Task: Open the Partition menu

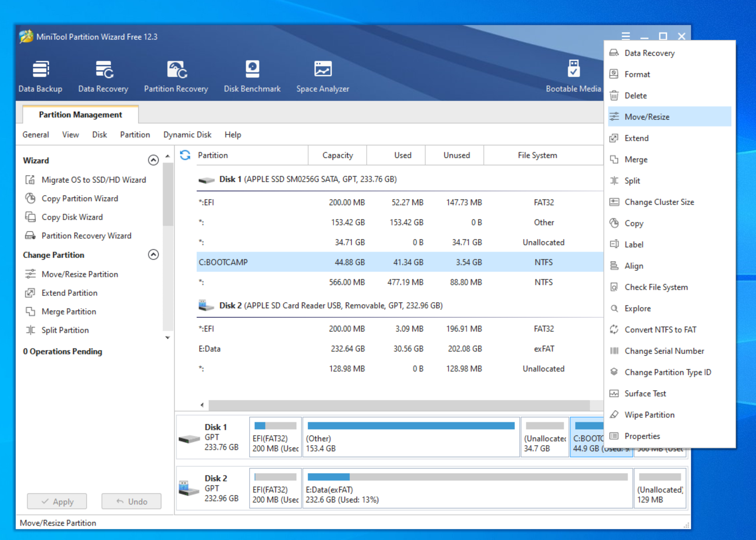Action: (135, 135)
